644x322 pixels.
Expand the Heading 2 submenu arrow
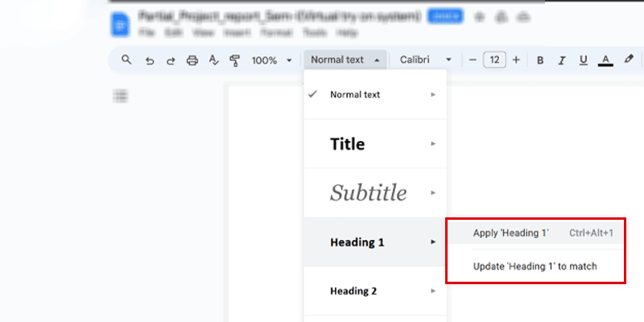433,291
